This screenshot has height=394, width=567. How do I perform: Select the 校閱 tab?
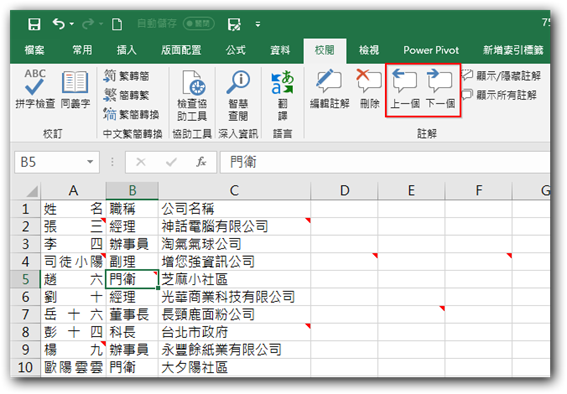pyautogui.click(x=324, y=50)
